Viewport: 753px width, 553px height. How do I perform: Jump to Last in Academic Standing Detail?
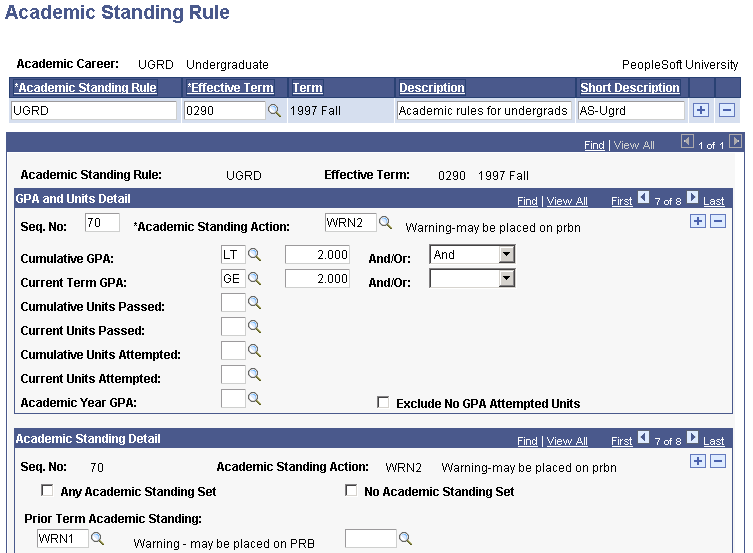coord(714,441)
